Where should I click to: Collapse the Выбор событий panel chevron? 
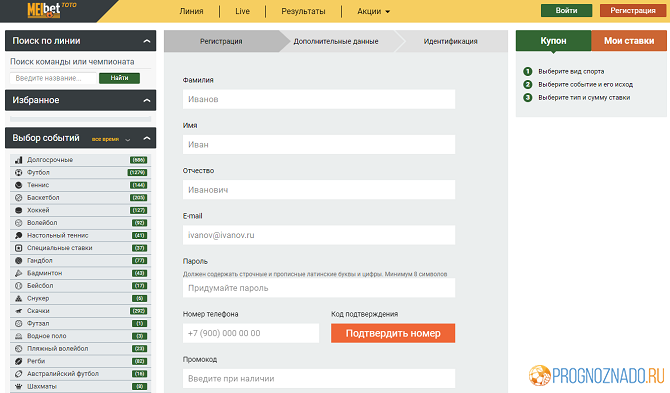pyautogui.click(x=147, y=138)
